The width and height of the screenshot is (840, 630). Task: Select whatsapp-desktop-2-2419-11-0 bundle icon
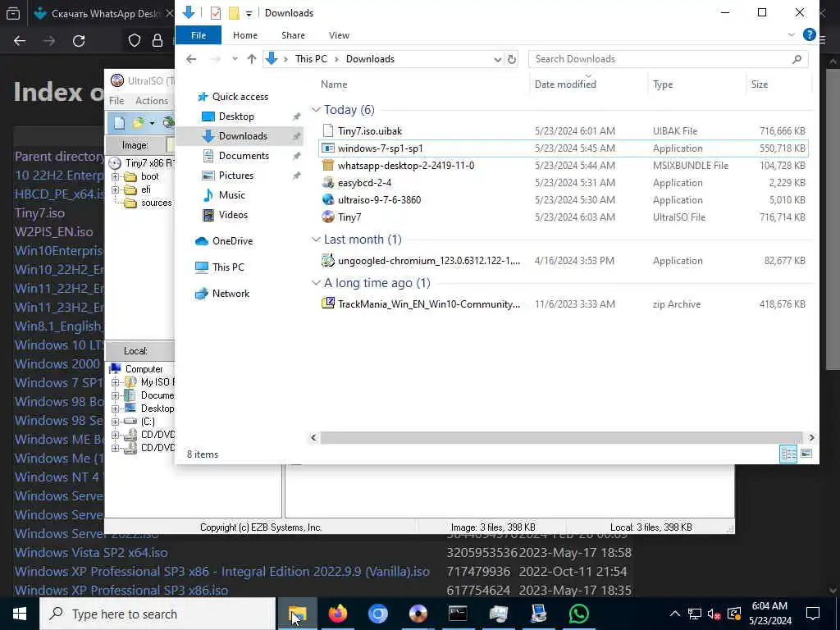[x=328, y=166]
